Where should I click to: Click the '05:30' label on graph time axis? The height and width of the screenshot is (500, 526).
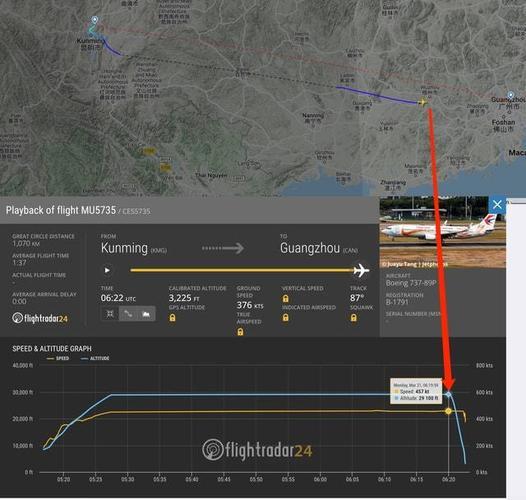127,479
